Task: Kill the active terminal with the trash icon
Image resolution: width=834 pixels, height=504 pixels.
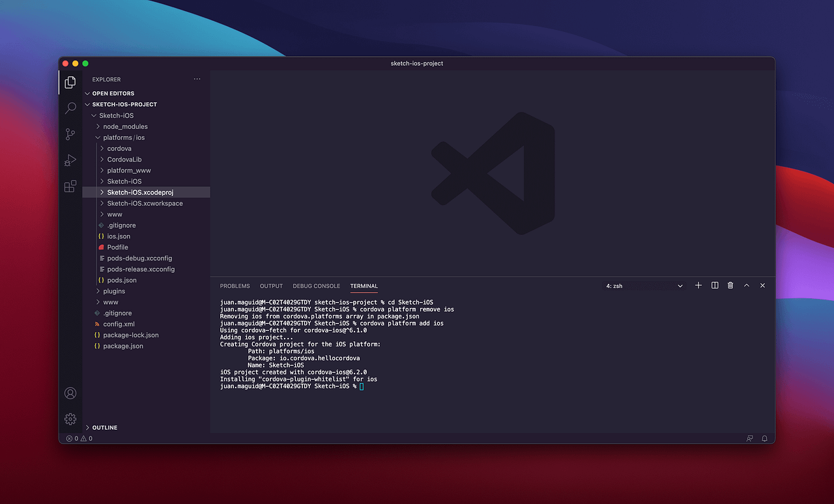Action: (x=730, y=285)
